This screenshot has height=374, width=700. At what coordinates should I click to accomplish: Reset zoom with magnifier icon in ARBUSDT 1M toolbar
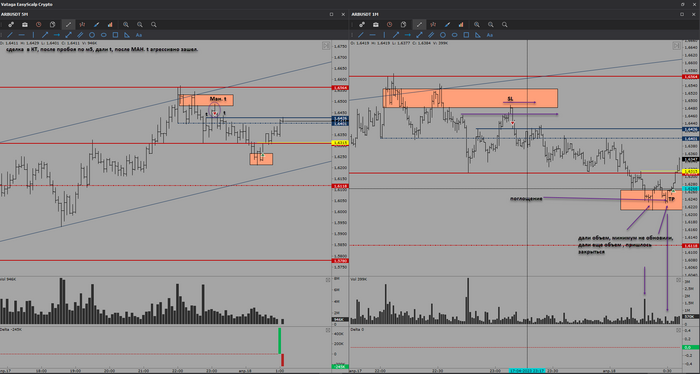coord(504,25)
